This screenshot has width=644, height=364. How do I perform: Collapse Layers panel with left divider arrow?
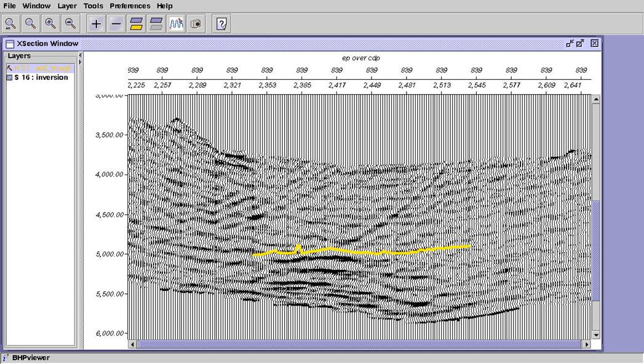click(80, 55)
